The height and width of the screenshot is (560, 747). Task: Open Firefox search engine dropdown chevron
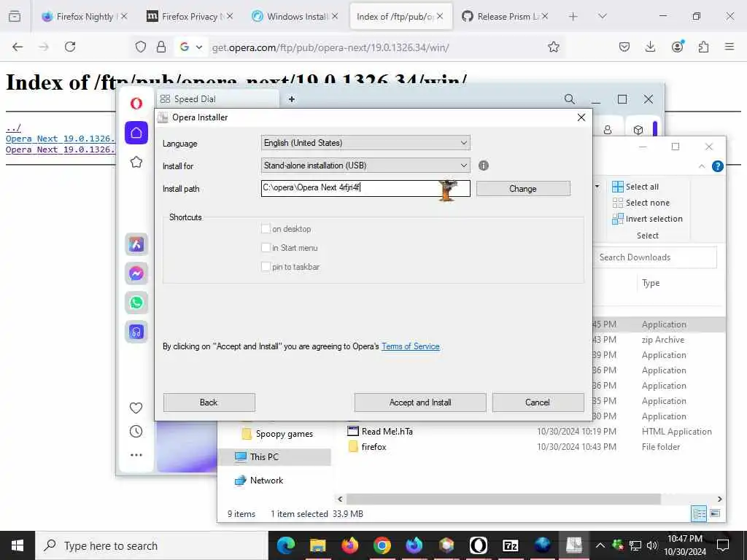[199, 47]
